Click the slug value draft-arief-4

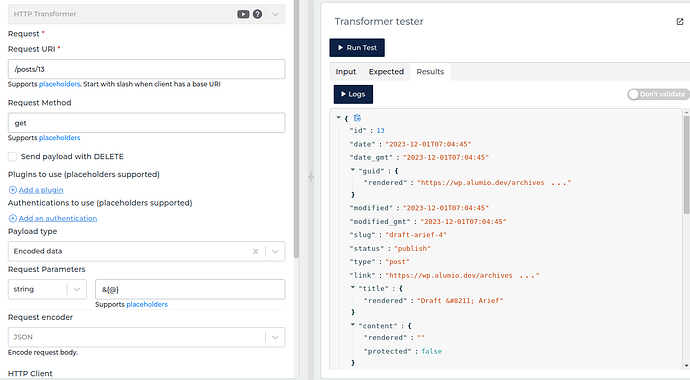pos(416,235)
